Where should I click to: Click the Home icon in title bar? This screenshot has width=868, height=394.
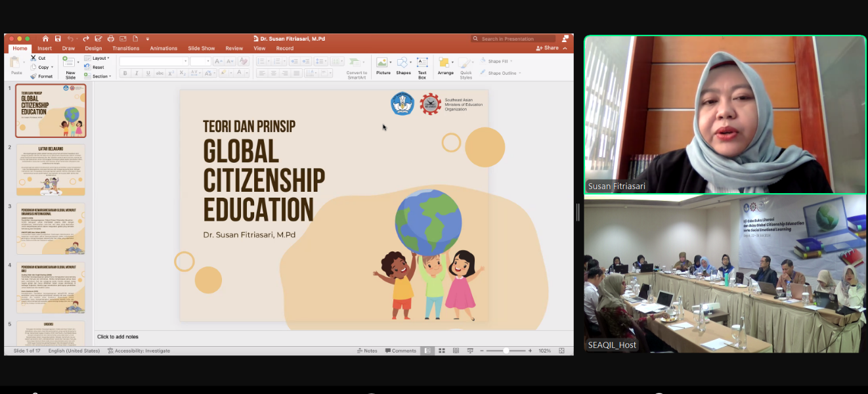pyautogui.click(x=45, y=39)
